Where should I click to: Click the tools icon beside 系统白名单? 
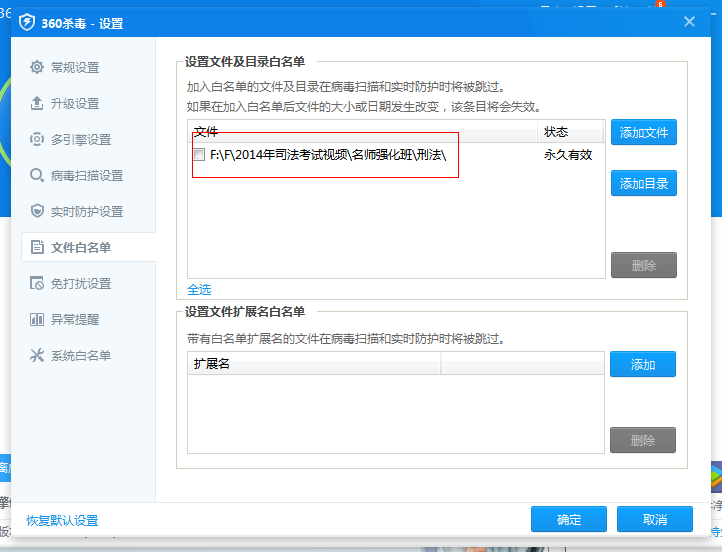coord(37,355)
